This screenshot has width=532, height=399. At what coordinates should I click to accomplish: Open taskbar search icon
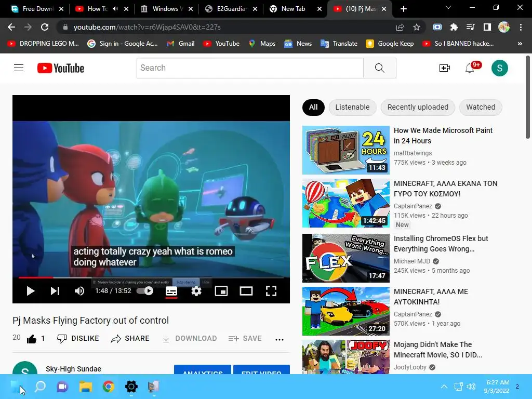(x=40, y=387)
